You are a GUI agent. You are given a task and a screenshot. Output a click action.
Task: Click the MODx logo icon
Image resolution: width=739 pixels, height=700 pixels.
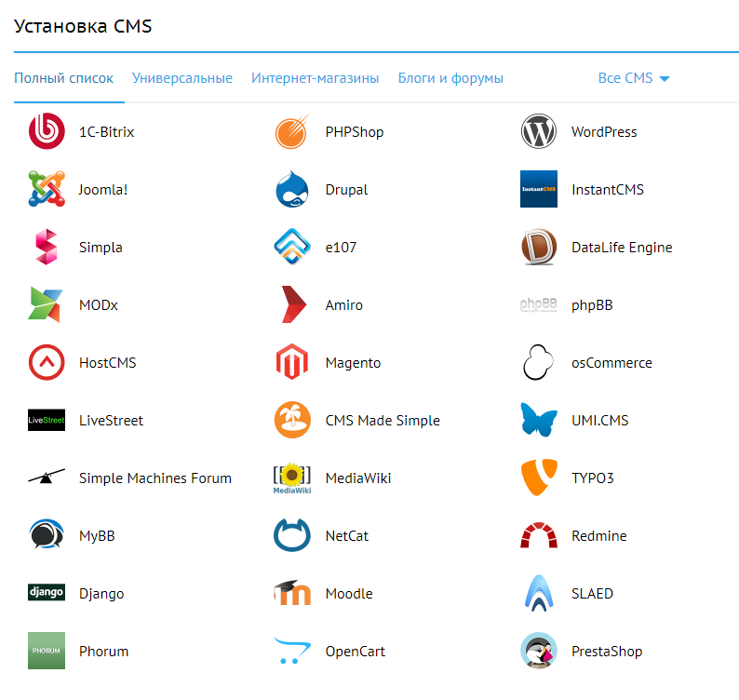[46, 304]
